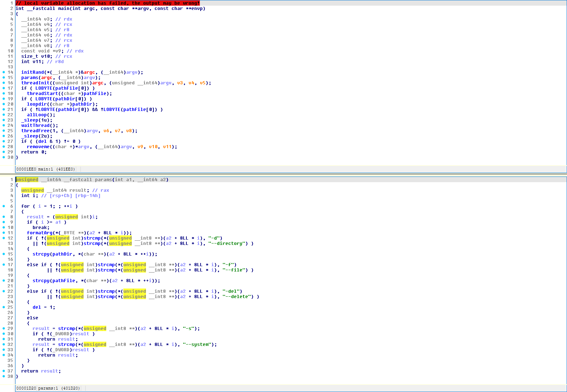Select the status label 00001EE0 main:1
The image size is (567, 392).
[x=46, y=169]
